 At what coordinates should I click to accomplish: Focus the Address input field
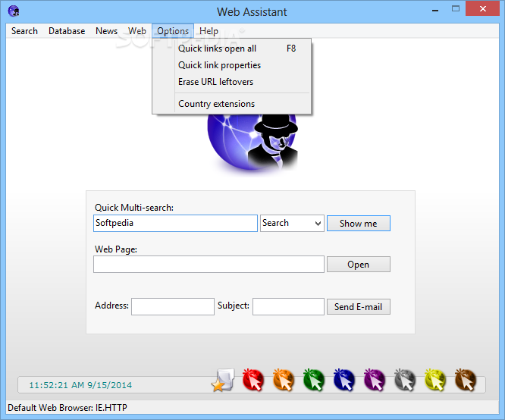coord(173,306)
